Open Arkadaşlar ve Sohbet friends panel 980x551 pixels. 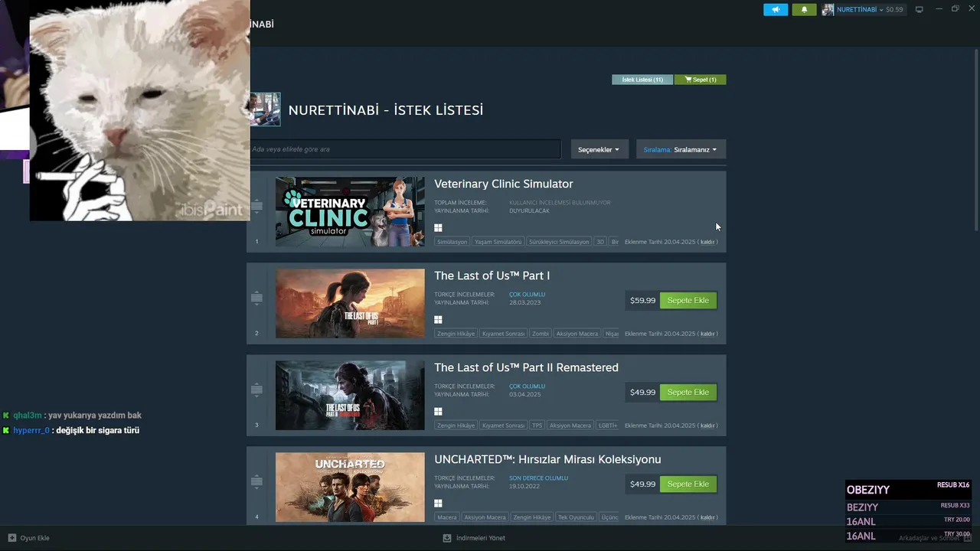coord(935,538)
